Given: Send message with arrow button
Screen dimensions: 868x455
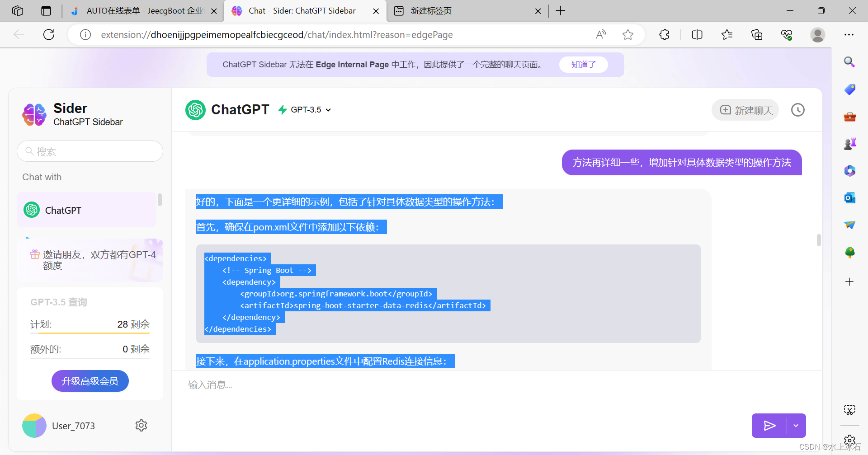Looking at the screenshot, I should (769, 426).
